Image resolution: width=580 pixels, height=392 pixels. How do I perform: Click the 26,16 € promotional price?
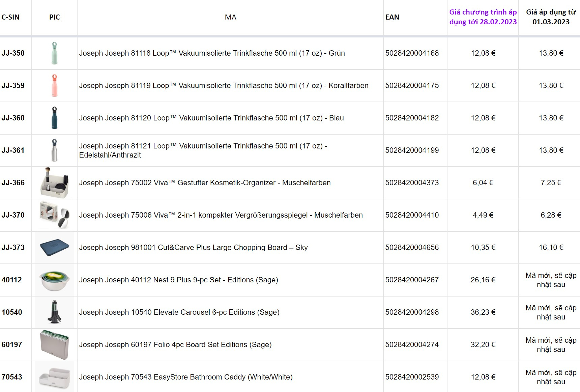(483, 280)
